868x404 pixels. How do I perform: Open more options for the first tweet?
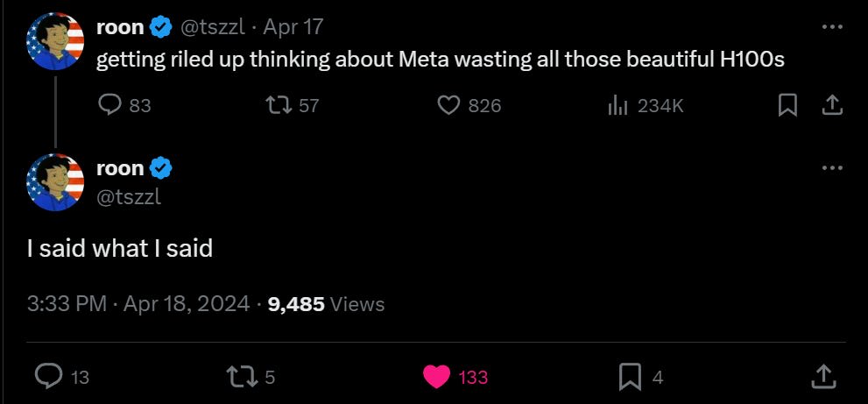831,26
